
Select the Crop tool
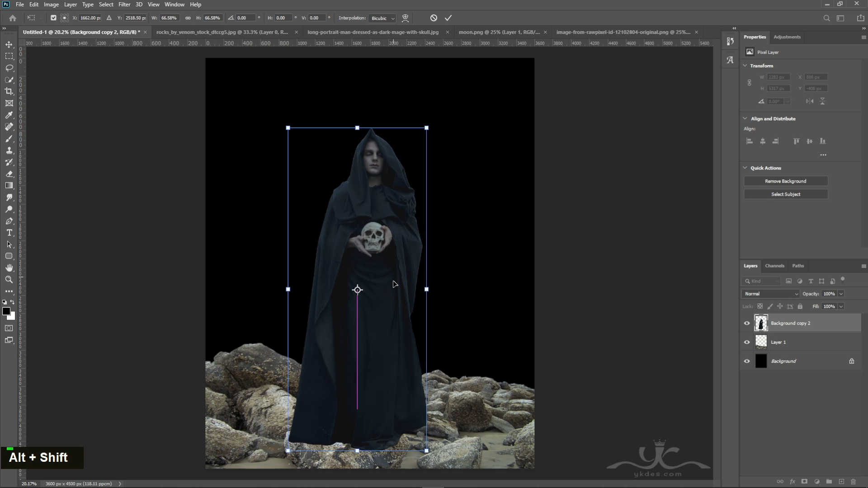[9, 91]
